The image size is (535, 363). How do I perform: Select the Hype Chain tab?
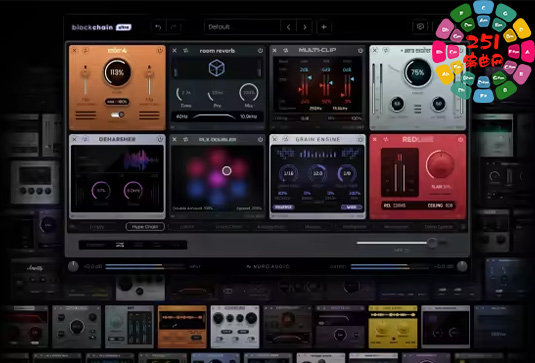click(145, 227)
